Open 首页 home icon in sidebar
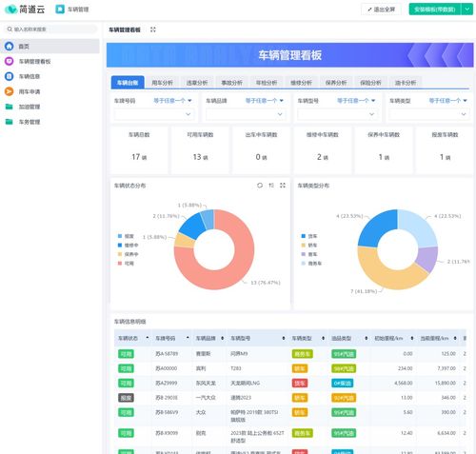Screen dimensions: 476x454 (x=10, y=47)
